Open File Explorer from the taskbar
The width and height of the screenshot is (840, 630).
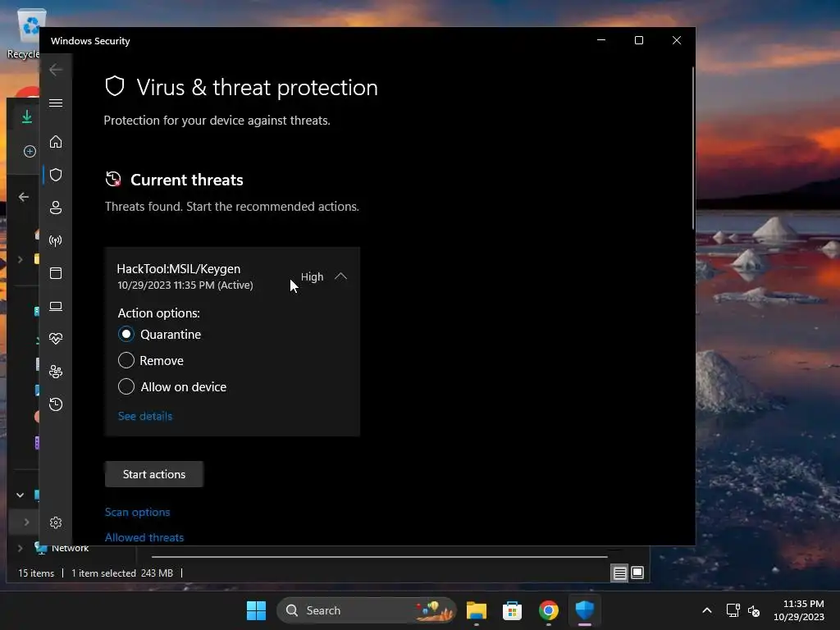tap(477, 610)
